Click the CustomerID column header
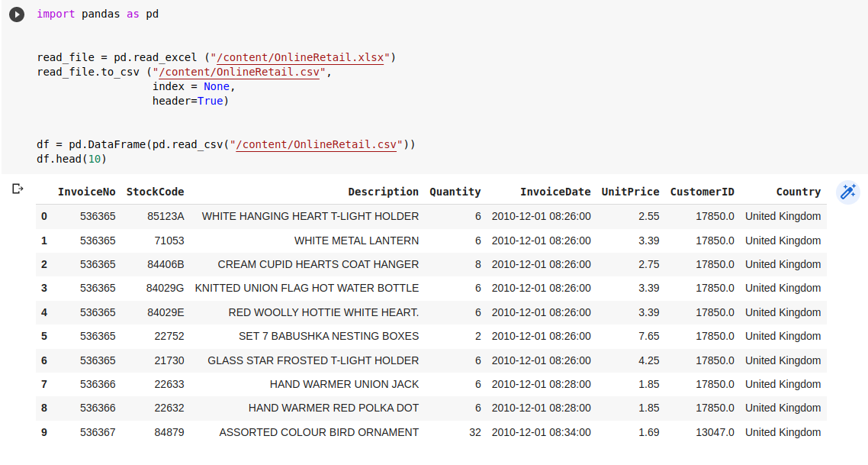Image resolution: width=868 pixels, height=465 pixels. pos(702,192)
